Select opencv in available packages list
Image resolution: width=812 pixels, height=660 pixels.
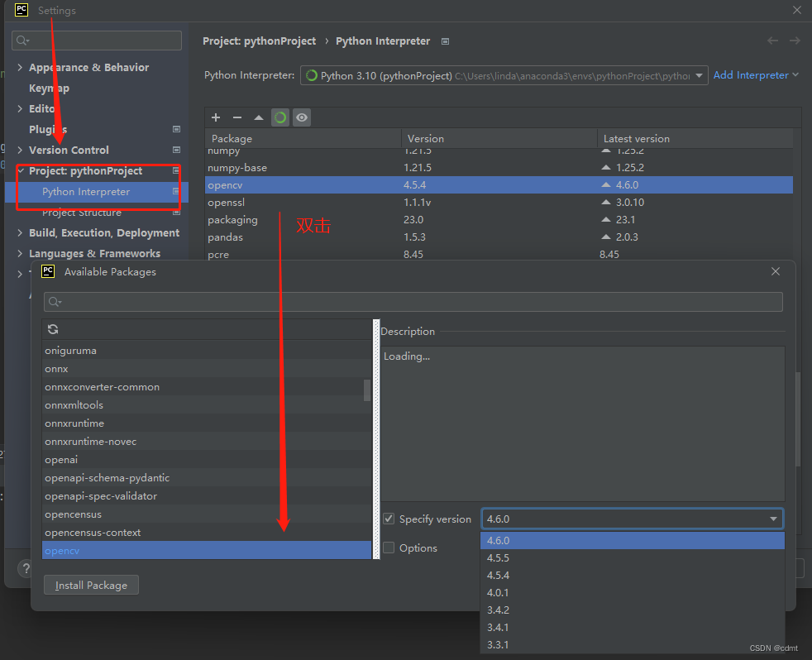pyautogui.click(x=207, y=550)
